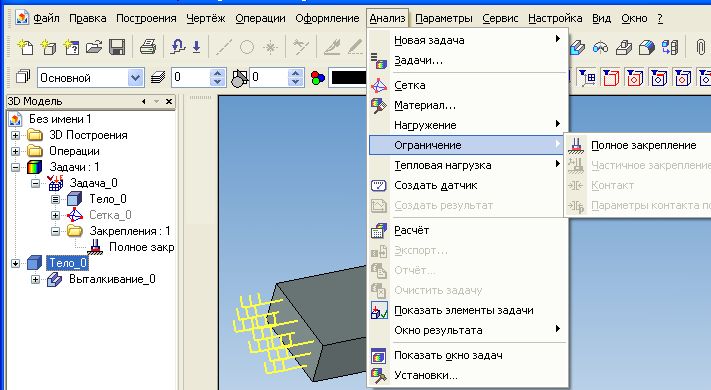
Task: Increase the first numeric field with up arrow
Action: 218,74
